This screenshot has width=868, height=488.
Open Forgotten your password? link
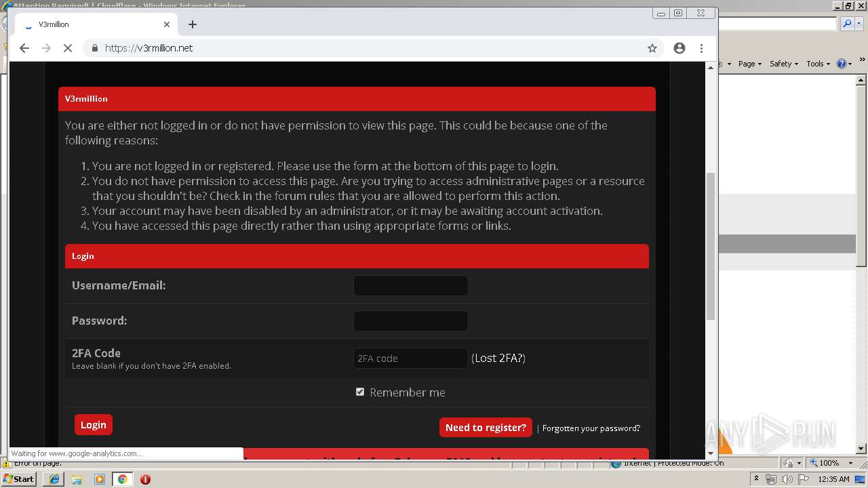tap(591, 428)
